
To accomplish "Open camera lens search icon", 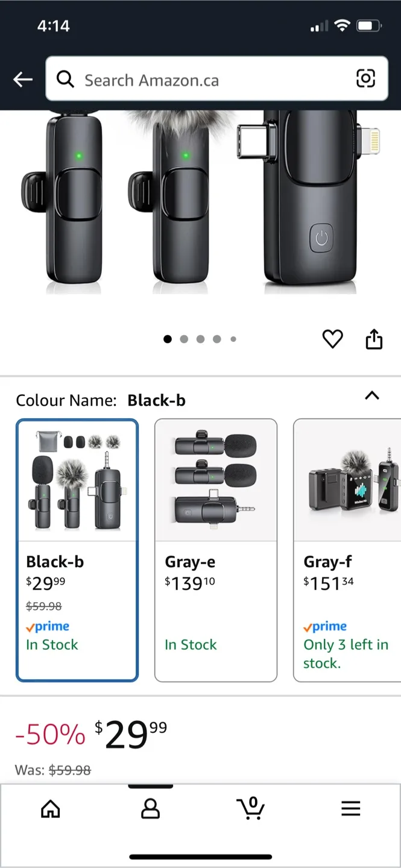I will pos(365,78).
